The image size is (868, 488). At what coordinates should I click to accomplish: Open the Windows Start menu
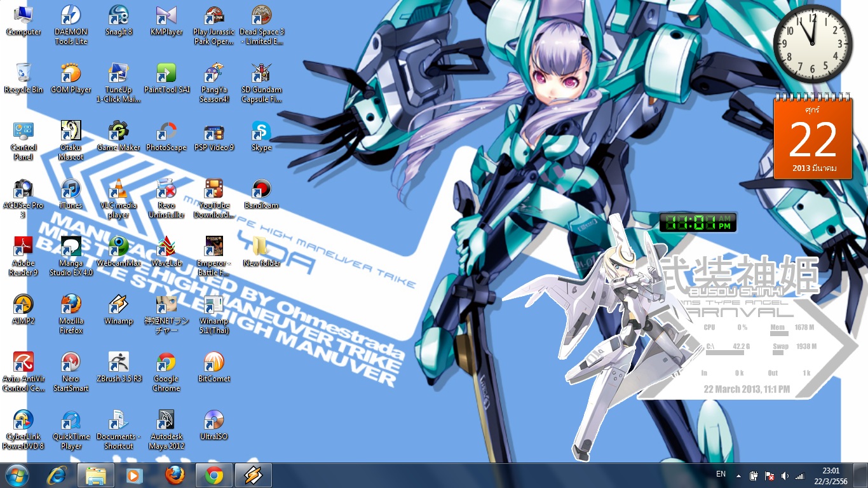17,475
